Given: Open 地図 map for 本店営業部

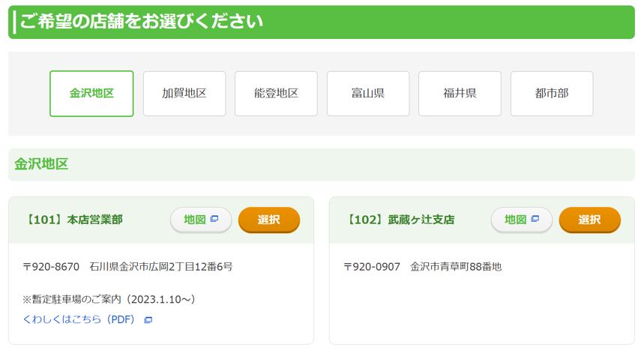Looking at the screenshot, I should (x=201, y=220).
